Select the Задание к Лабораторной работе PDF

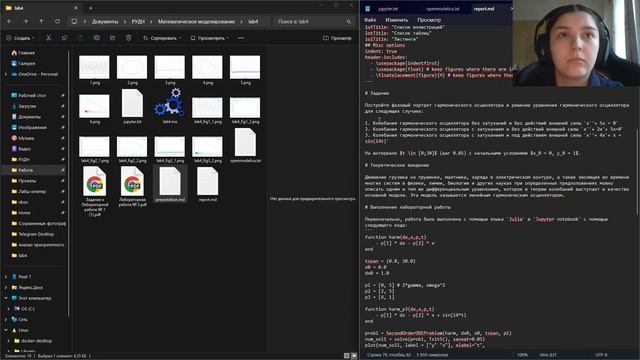[94, 191]
